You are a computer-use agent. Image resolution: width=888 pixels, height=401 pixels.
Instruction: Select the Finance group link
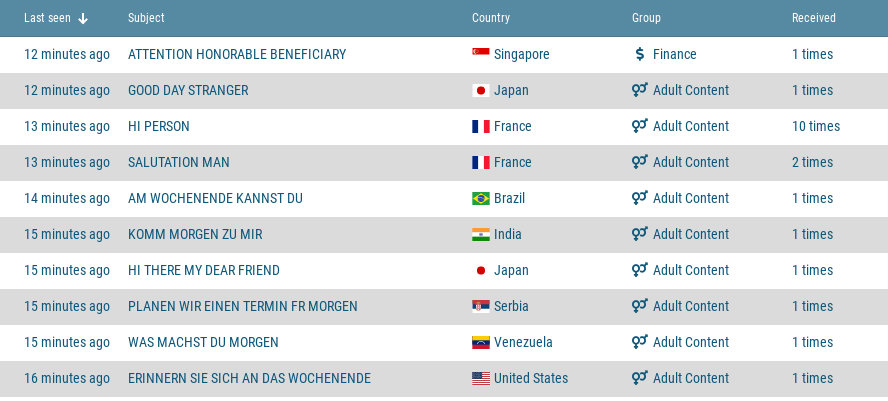pos(674,54)
